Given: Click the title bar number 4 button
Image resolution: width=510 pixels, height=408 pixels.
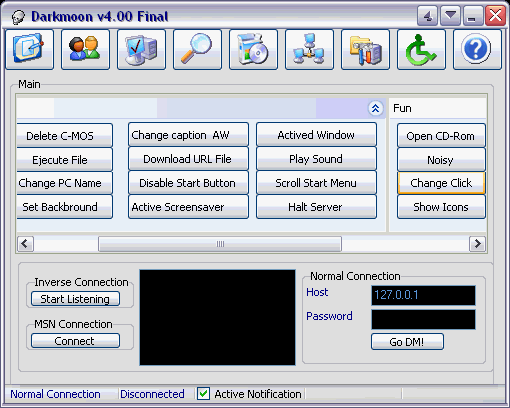Looking at the screenshot, I should [x=428, y=15].
